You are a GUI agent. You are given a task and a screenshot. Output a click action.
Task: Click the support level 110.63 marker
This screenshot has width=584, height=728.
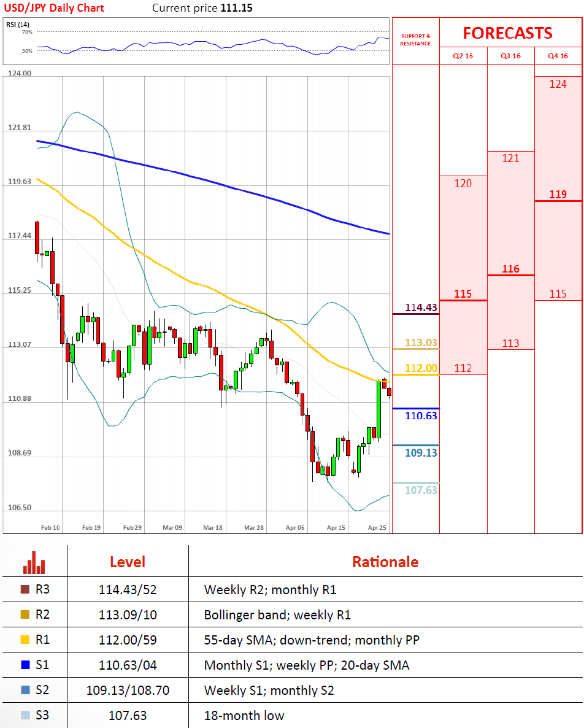pyautogui.click(x=421, y=416)
